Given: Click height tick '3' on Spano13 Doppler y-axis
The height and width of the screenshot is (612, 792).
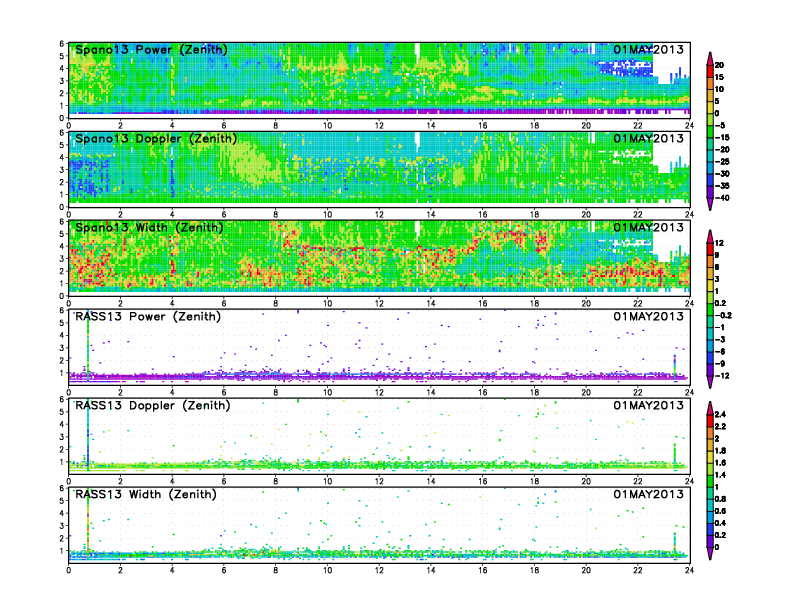Looking at the screenshot, I should 62,170.
